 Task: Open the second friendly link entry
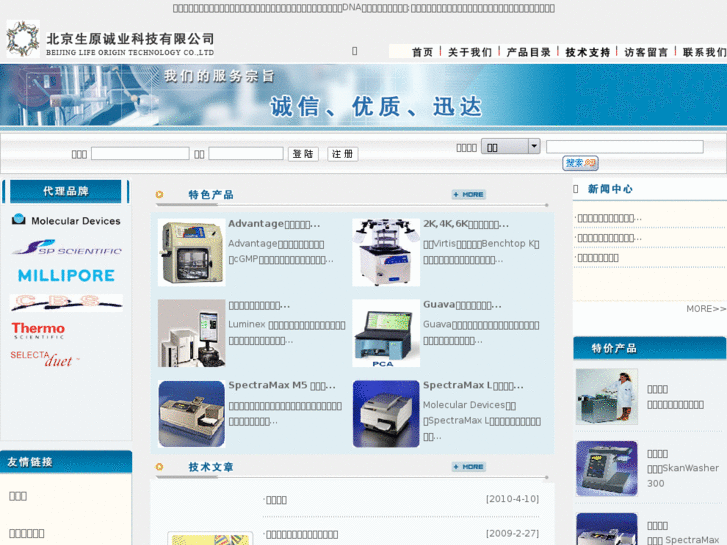coord(26,533)
